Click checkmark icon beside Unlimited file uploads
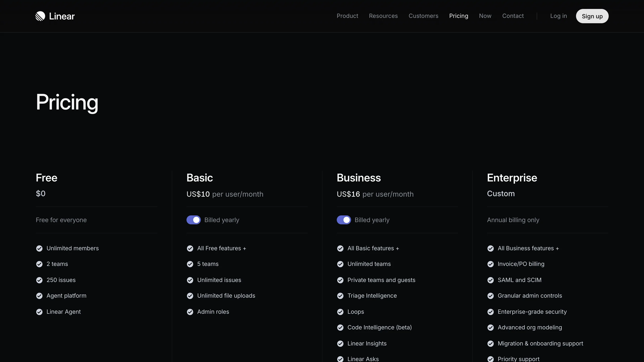The width and height of the screenshot is (644, 362). click(190, 296)
